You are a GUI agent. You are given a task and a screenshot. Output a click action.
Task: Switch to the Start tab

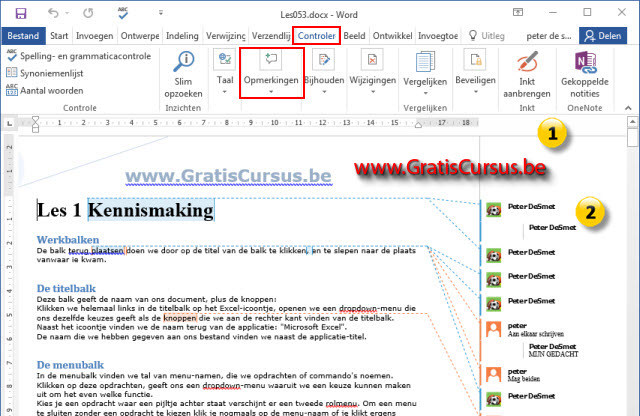pos(59,36)
